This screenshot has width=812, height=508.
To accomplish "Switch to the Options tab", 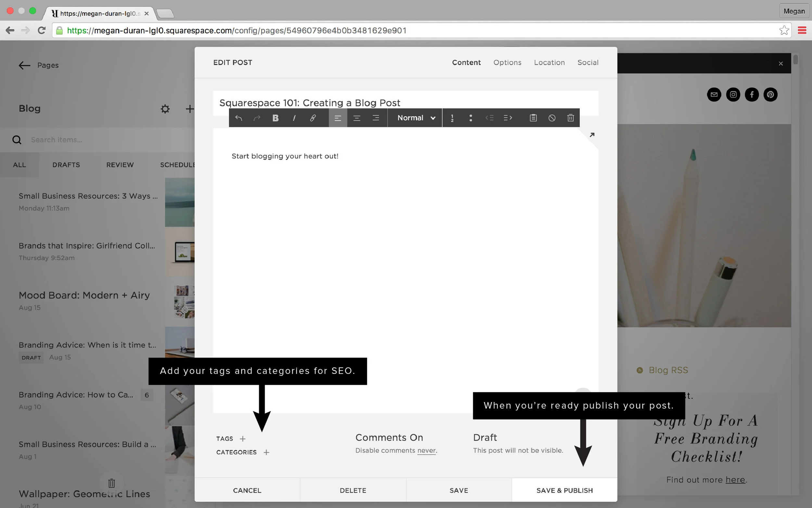I will (507, 62).
